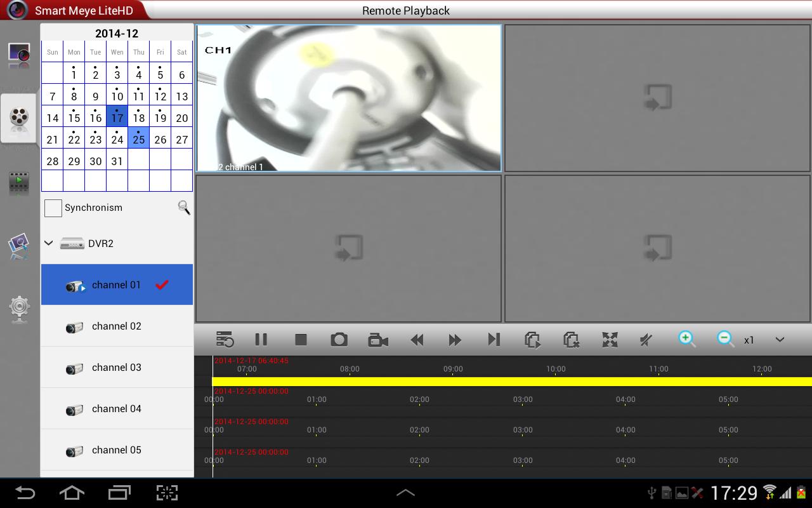
Task: Start recording the playback with camcorder icon
Action: 378,340
